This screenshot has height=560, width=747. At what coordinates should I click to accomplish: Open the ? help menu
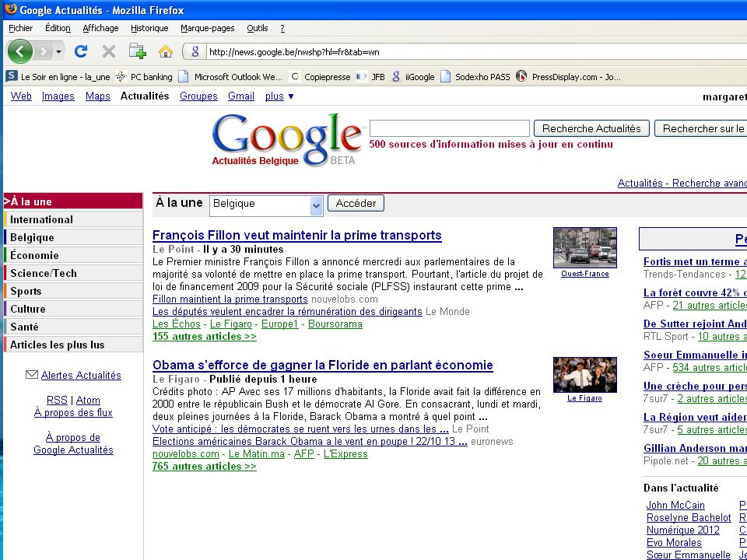pos(282,28)
